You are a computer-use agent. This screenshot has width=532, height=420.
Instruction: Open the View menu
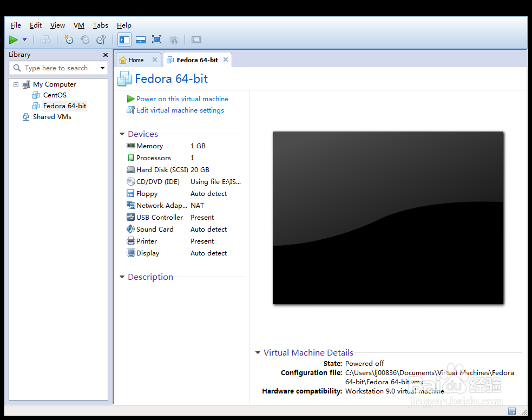[58, 25]
